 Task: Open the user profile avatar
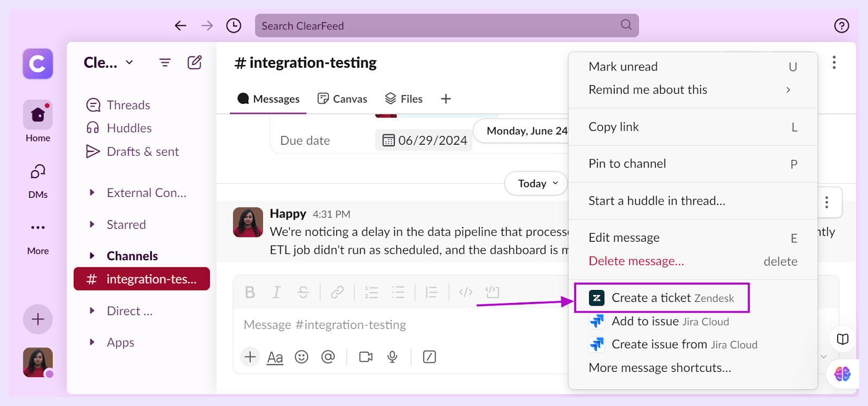tap(38, 362)
